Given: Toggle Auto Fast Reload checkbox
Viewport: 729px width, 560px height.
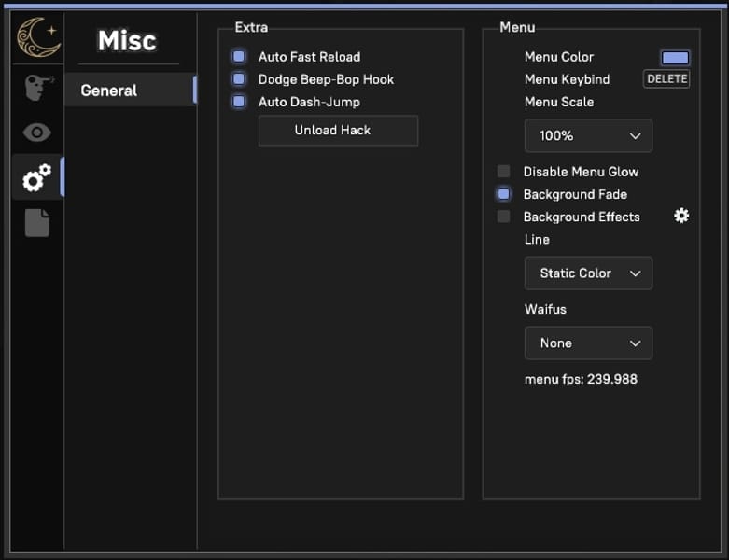Looking at the screenshot, I should tap(239, 57).
